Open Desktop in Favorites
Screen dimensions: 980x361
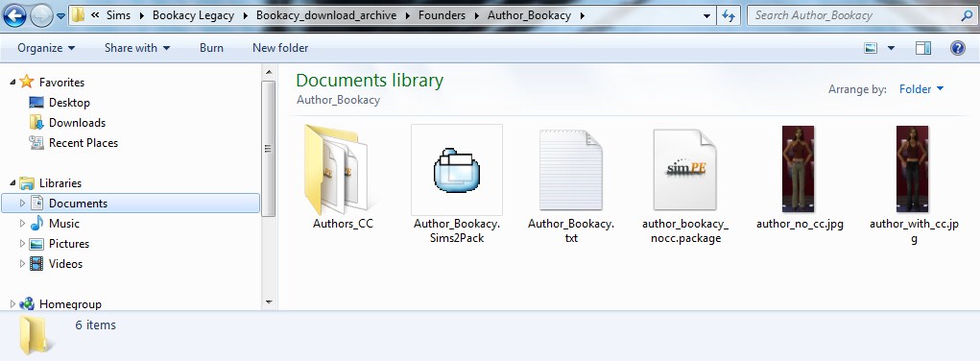[x=69, y=103]
